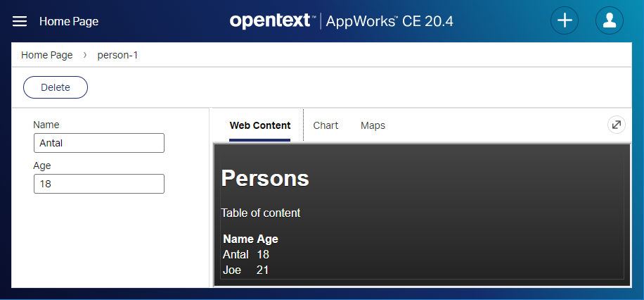This screenshot has height=300, width=644.
Task: Click the Name column header in table
Action: pyautogui.click(x=238, y=239)
